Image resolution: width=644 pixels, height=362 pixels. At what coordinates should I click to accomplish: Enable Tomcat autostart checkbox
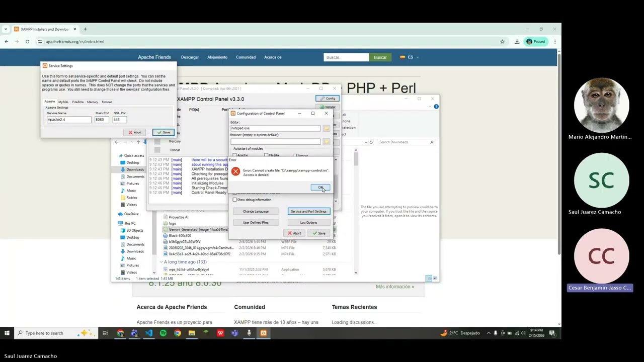click(295, 155)
